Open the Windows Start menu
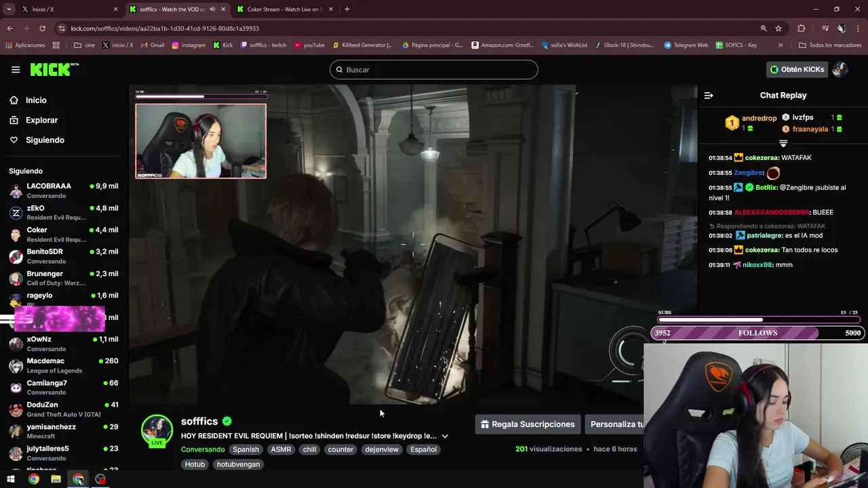Image resolution: width=868 pixels, height=488 pixels. [x=11, y=479]
